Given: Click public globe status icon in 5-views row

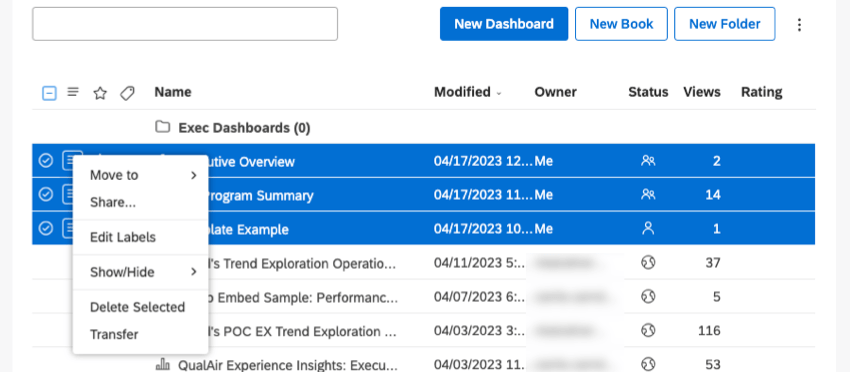Looking at the screenshot, I should click(x=648, y=297).
